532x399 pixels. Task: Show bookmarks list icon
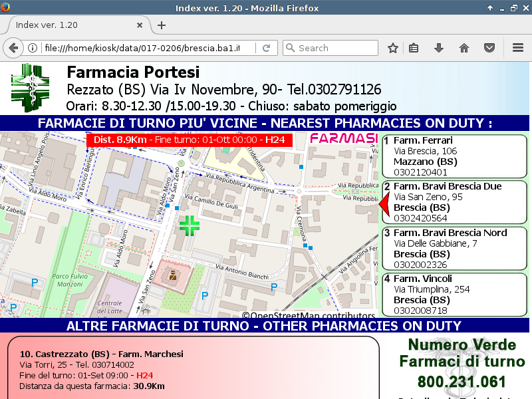[x=414, y=48]
